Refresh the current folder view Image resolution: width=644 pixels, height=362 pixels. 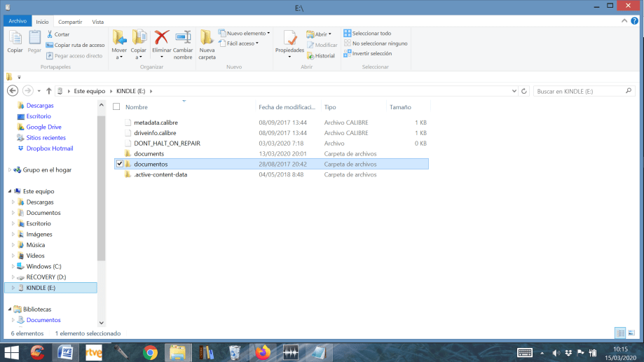tap(524, 91)
